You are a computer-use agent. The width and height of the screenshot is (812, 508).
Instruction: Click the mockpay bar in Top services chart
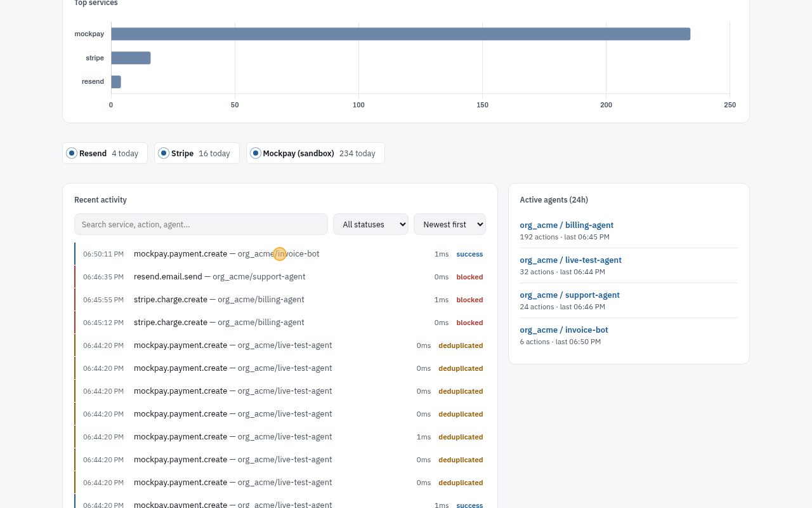coord(400,34)
